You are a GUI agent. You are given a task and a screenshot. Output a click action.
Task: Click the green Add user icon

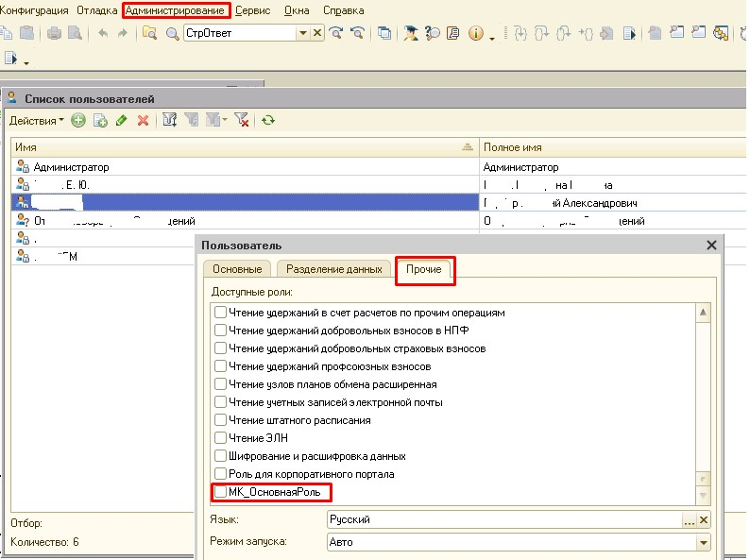pyautogui.click(x=78, y=121)
